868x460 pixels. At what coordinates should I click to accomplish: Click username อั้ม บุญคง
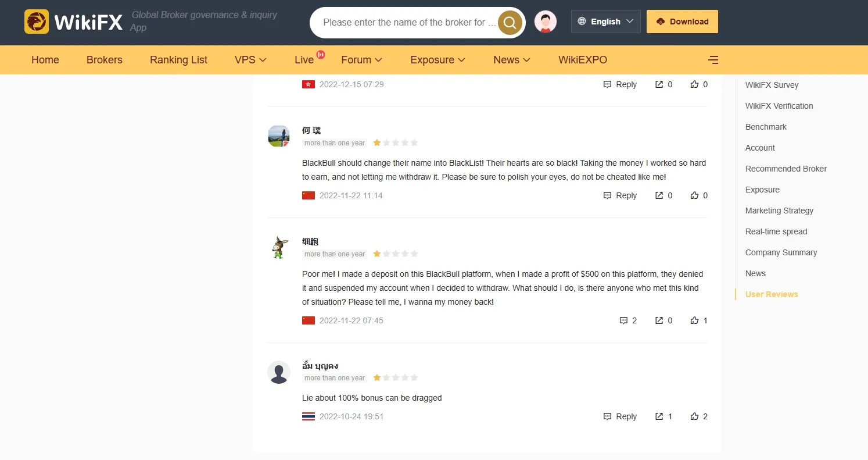click(320, 366)
